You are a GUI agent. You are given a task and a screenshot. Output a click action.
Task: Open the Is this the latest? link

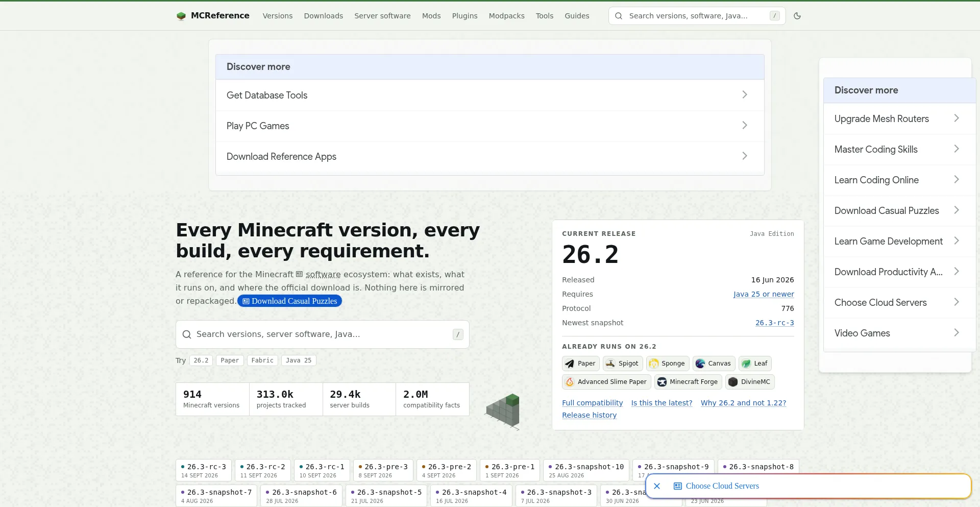pos(662,403)
